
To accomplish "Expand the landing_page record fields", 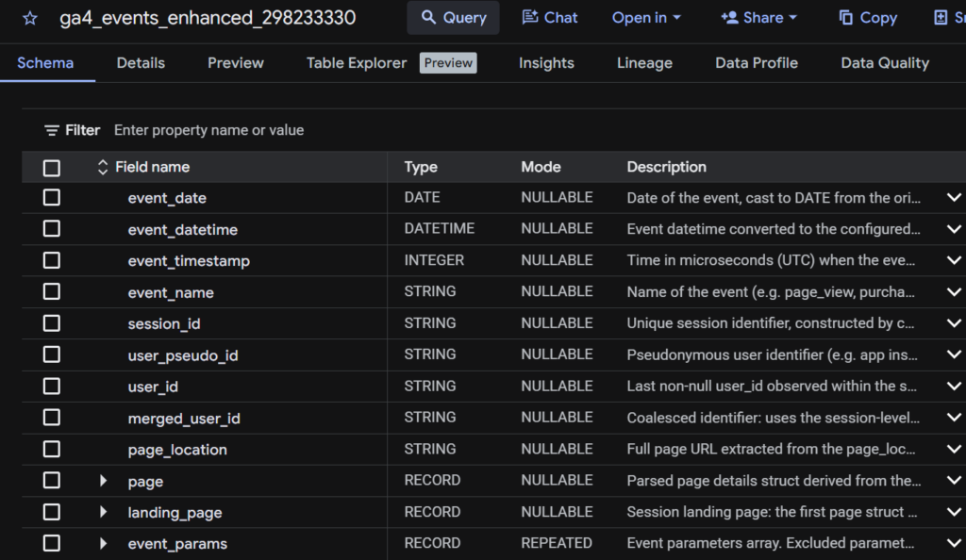I will pyautogui.click(x=103, y=512).
